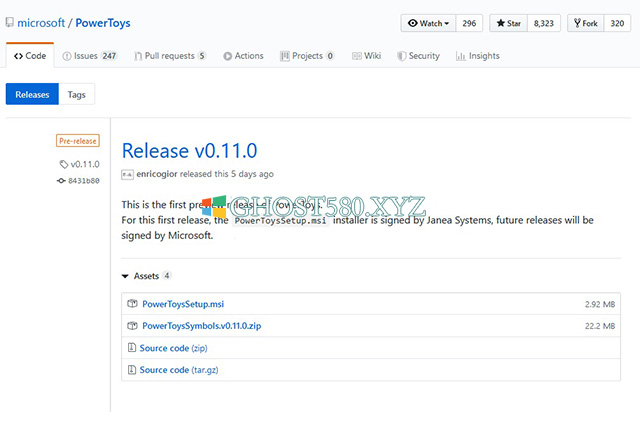Collapse the Assets section triangle
The width and height of the screenshot is (640, 424).
tap(125, 276)
